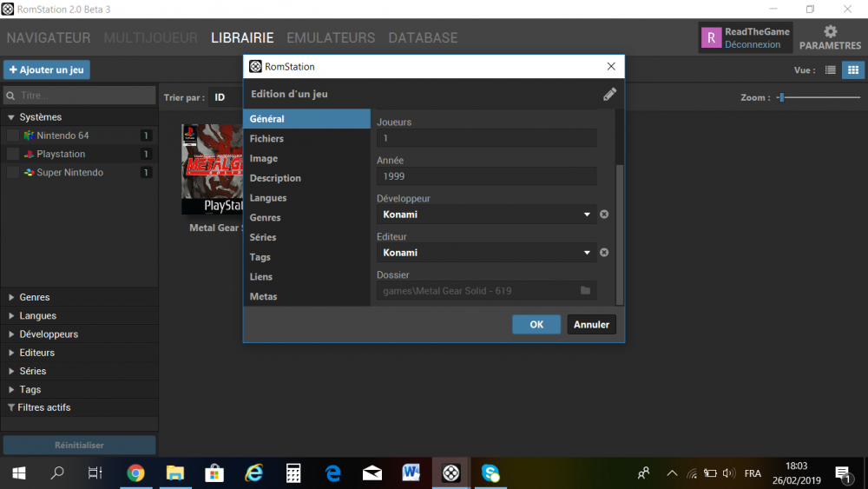
Task: Confirm the edit with OK button
Action: [x=536, y=324]
